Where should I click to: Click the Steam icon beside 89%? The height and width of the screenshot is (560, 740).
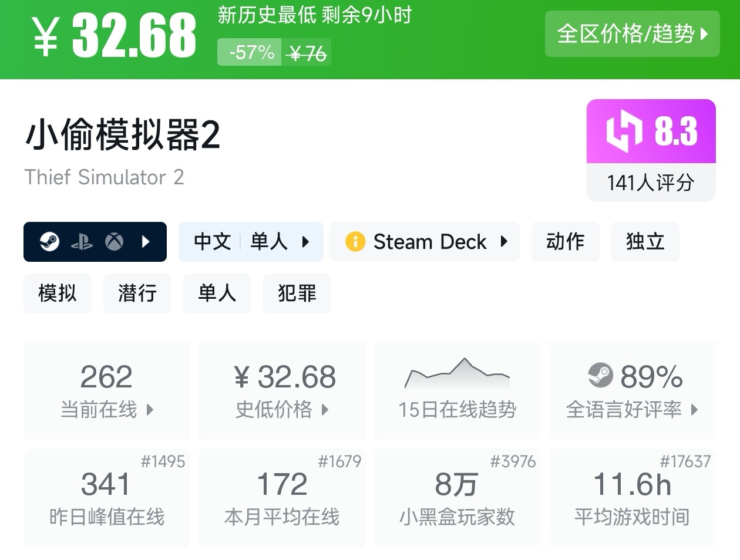[600, 376]
